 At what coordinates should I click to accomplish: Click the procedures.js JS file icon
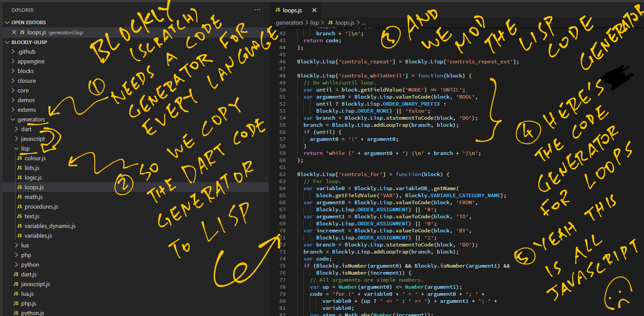(20, 206)
